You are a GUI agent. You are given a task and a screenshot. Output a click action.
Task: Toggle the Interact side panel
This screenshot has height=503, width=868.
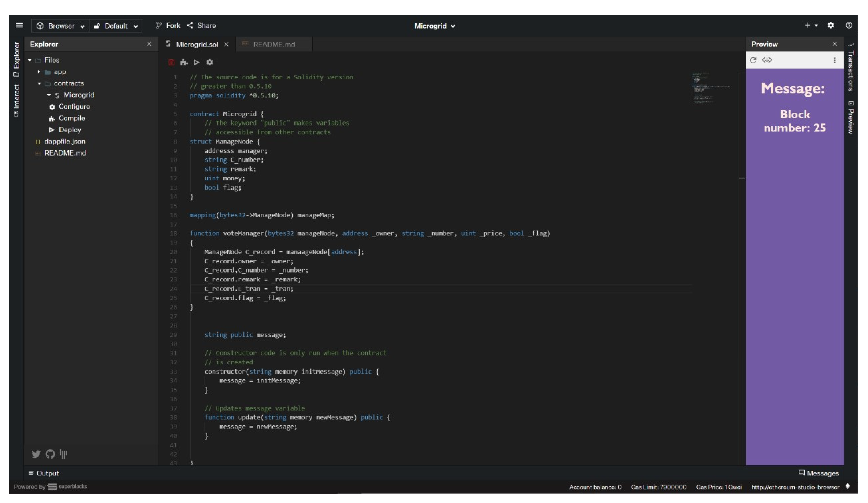[x=16, y=100]
